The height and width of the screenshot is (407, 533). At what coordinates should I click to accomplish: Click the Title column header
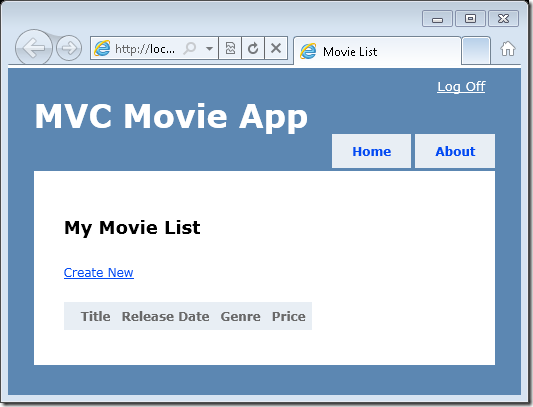point(96,317)
